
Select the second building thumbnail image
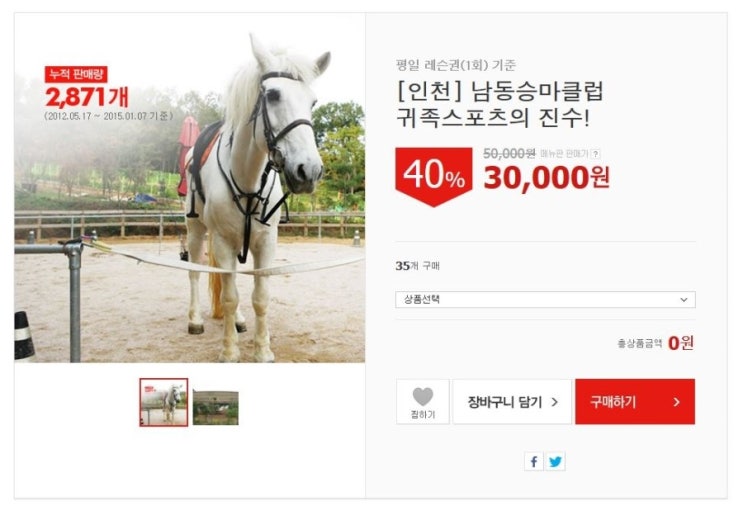coord(216,407)
